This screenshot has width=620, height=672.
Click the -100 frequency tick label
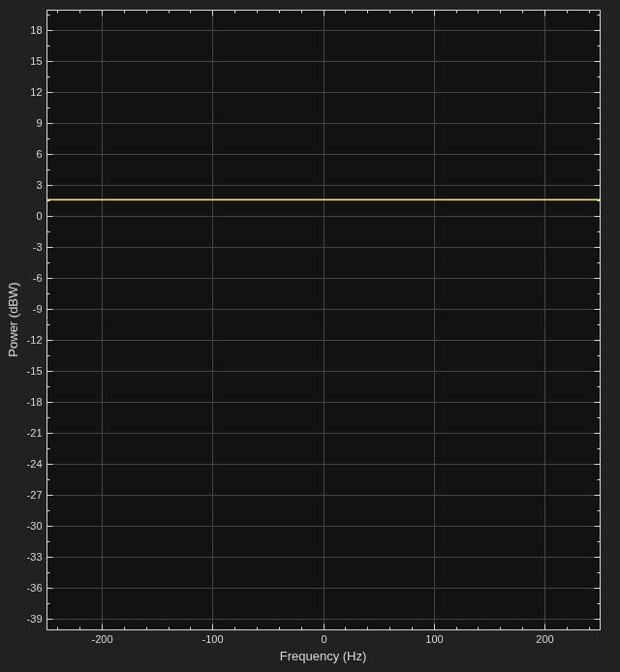pos(213,639)
